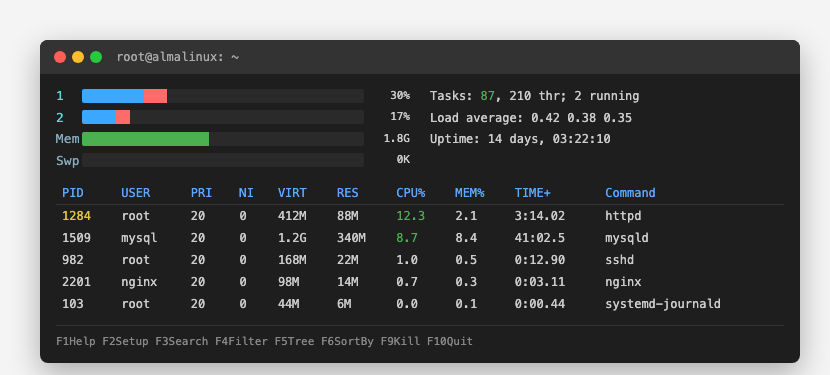830x375 pixels.
Task: Click the 8.4 MEM% value
Action: 466,238
